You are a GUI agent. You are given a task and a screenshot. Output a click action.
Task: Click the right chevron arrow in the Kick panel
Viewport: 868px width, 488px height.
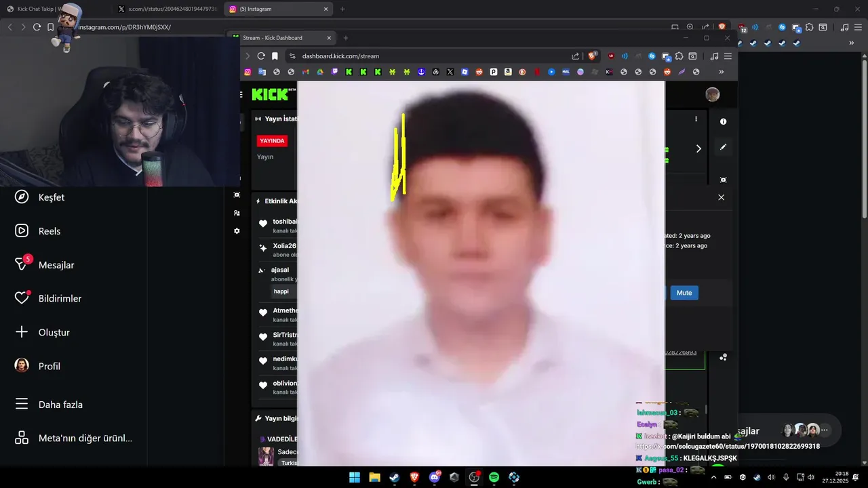698,148
